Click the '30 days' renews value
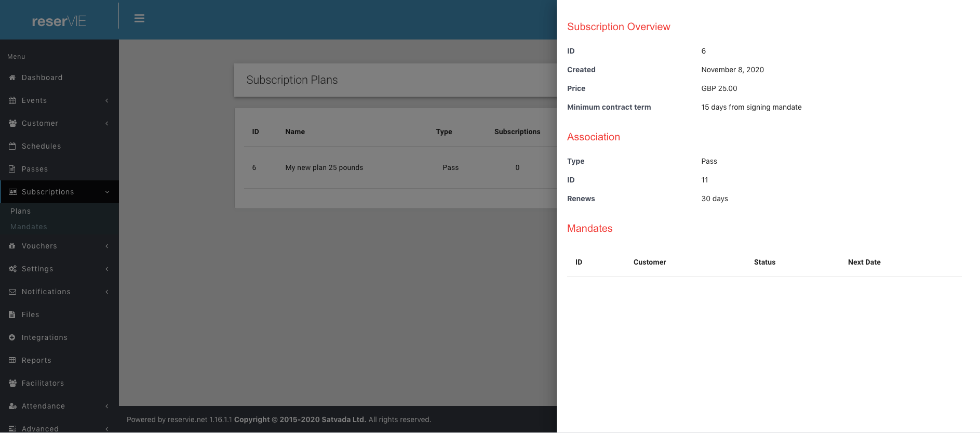This screenshot has height=433, width=980. [715, 199]
